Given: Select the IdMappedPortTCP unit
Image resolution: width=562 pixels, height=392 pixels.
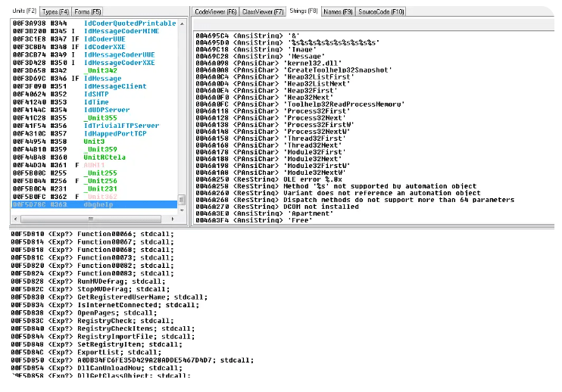Looking at the screenshot, I should click(x=95, y=133).
